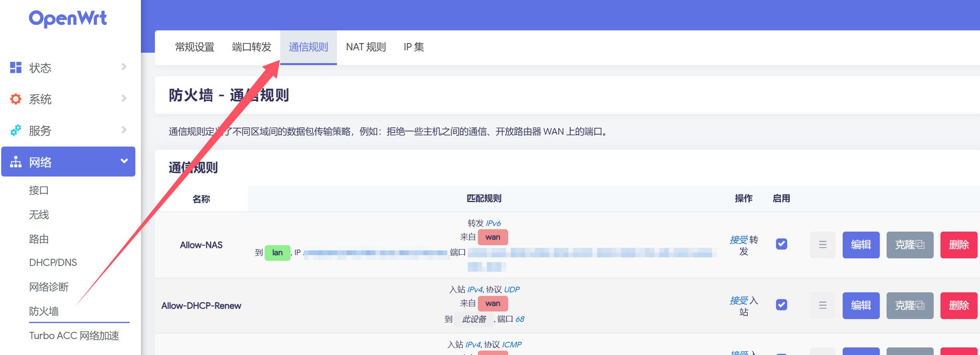The height and width of the screenshot is (355, 980).
Task: Click the Services gears icon in sidebar
Action: point(16,130)
